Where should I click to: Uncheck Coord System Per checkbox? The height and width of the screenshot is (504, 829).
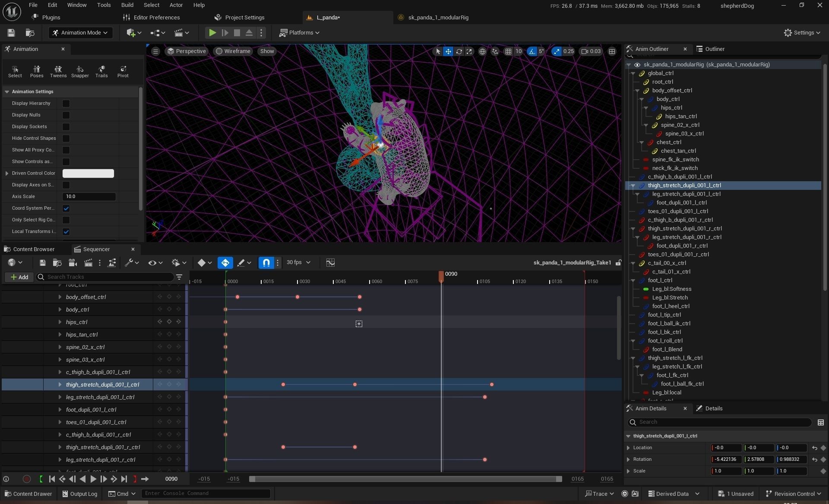[x=66, y=208]
